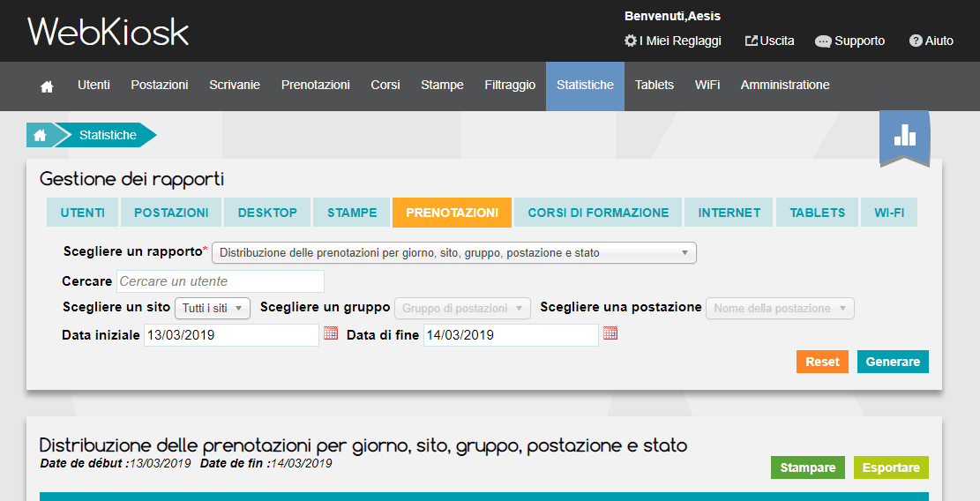Export the report with Esportare button
980x501 pixels.
pyautogui.click(x=891, y=467)
